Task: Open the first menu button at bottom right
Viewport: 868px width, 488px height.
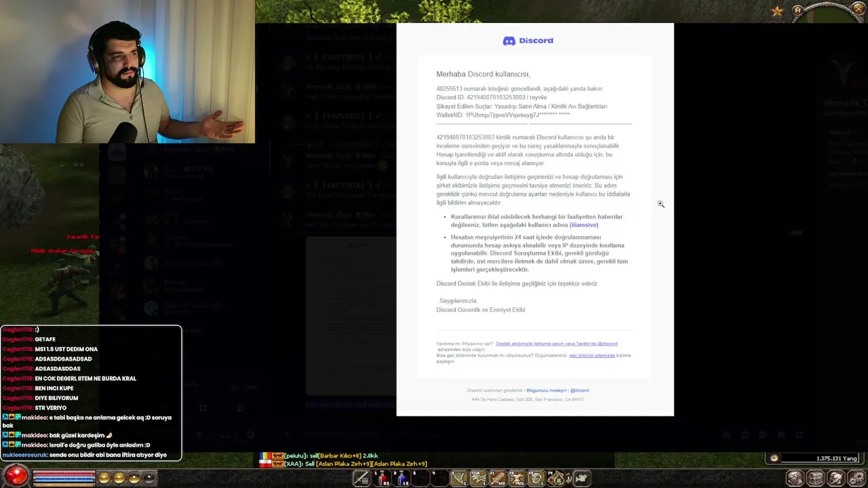Action: [794, 478]
